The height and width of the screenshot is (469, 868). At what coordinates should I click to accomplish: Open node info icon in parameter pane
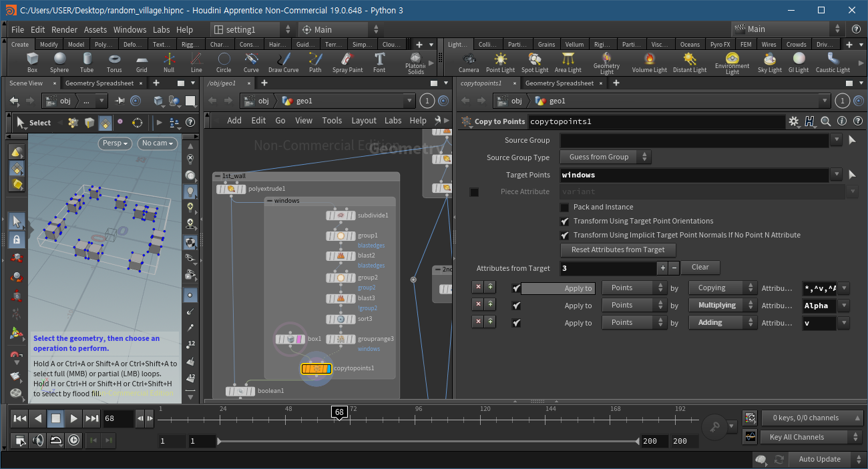click(x=841, y=121)
